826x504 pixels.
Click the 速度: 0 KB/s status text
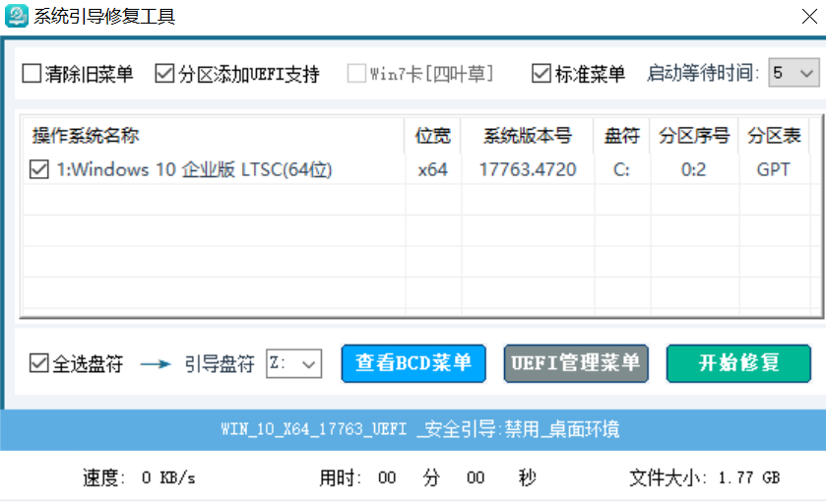(139, 477)
